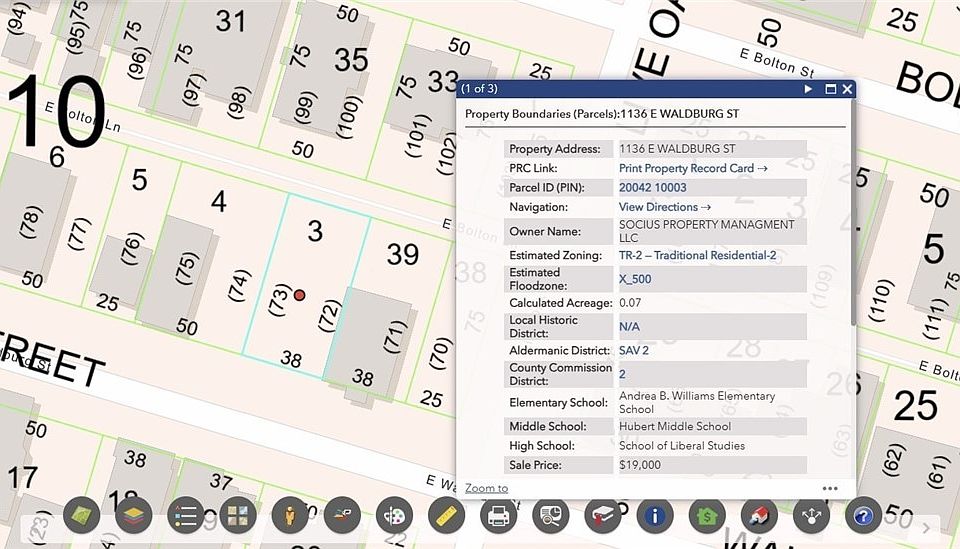Click Hubert Middle School text

tap(675, 426)
